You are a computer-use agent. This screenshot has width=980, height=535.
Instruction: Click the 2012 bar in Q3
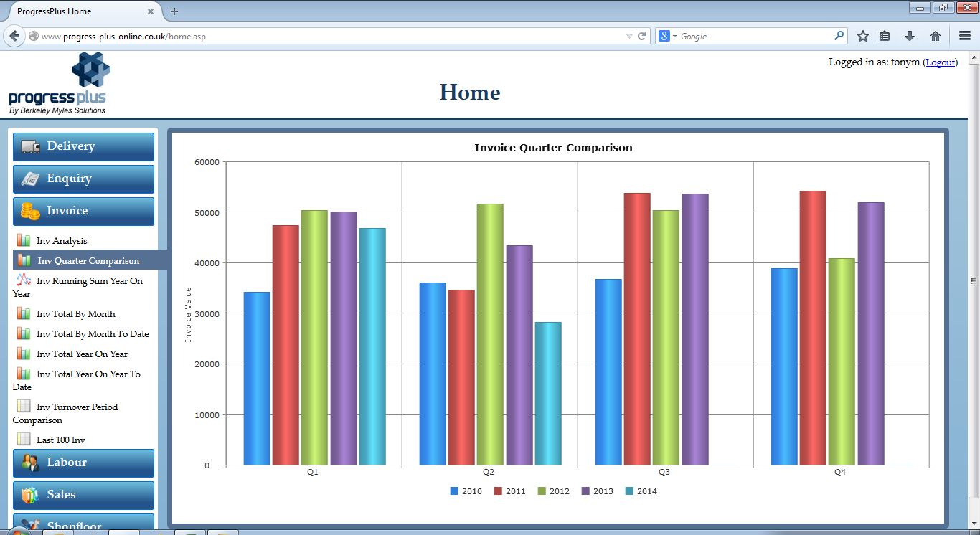point(666,337)
